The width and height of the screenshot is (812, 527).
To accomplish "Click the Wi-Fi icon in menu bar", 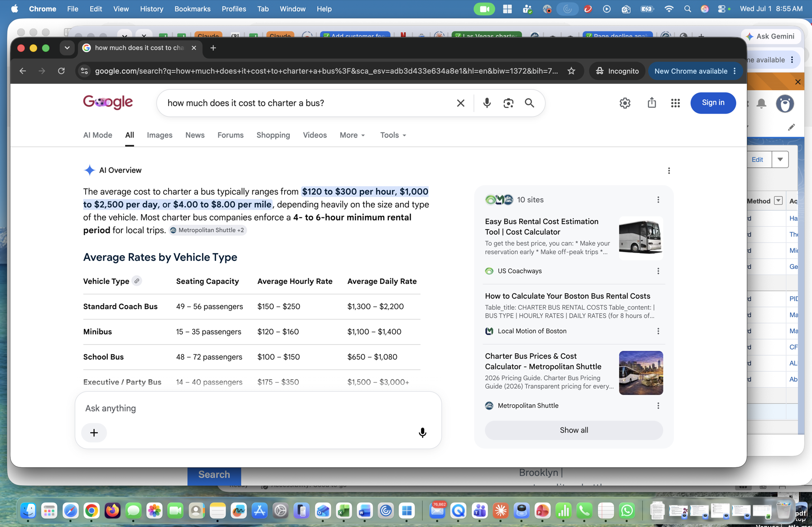I will tap(668, 9).
